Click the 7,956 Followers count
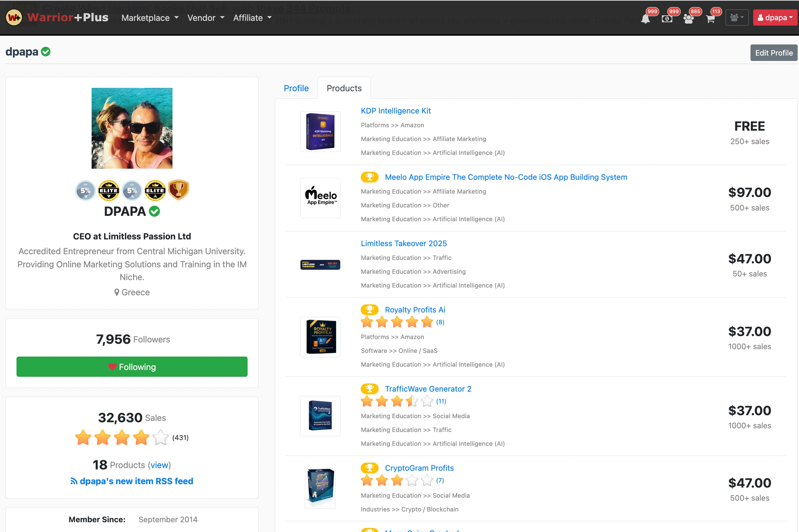799x532 pixels. [x=133, y=339]
